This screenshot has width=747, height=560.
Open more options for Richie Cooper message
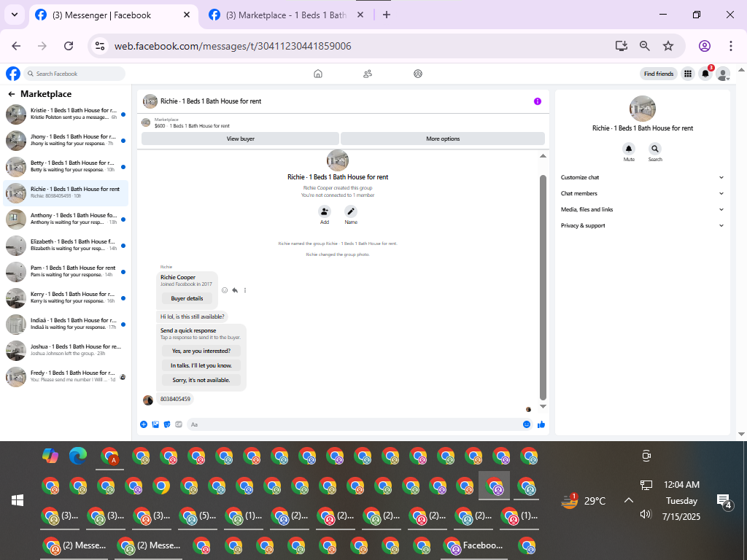tap(245, 290)
